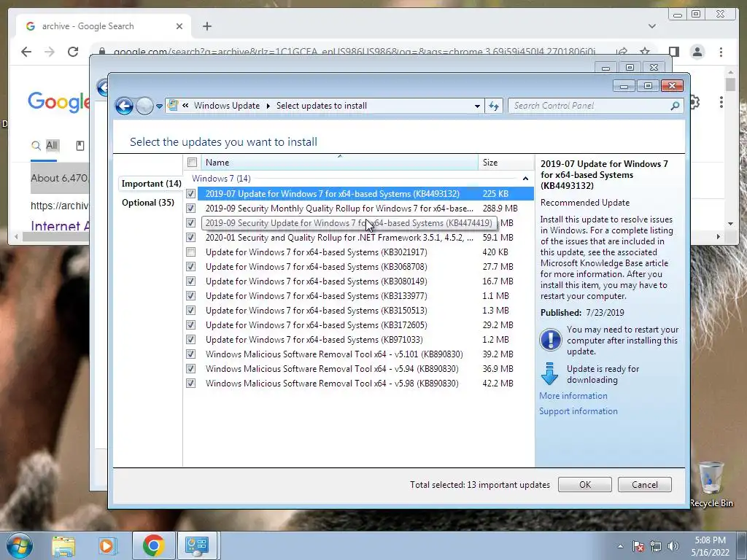
Task: Go forward in Chrome
Action: point(50,52)
